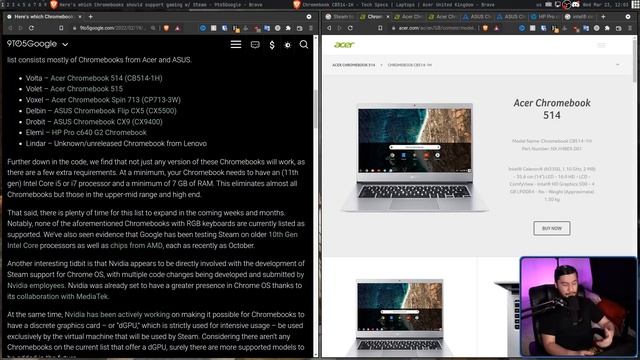Click the large Chromebook 514 product image
The height and width of the screenshot is (360, 640).
(x=414, y=157)
